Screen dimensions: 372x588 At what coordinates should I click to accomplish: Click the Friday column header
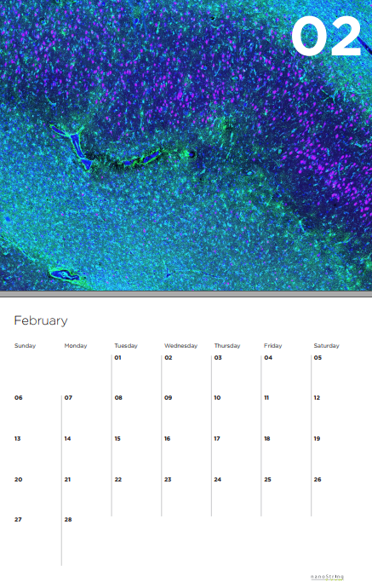(272, 346)
